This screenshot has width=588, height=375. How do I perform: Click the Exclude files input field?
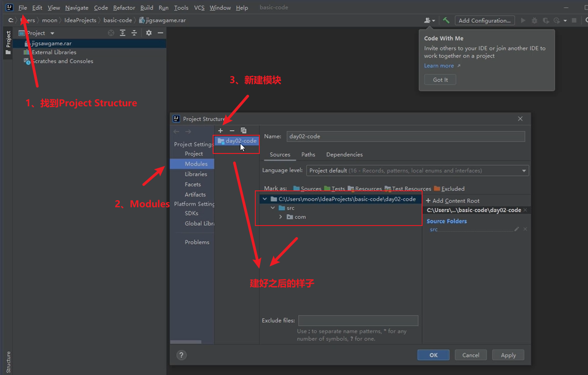pos(358,320)
